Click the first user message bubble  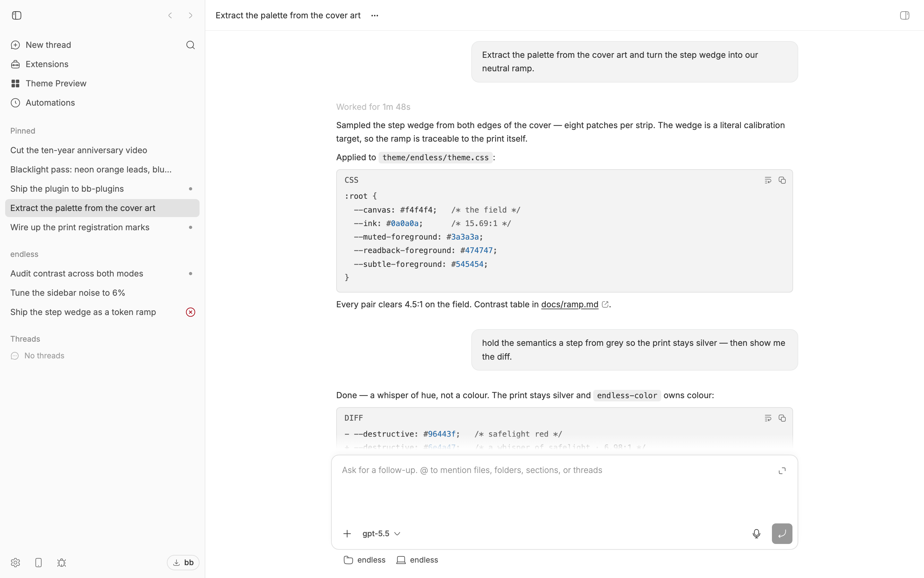coord(635,62)
